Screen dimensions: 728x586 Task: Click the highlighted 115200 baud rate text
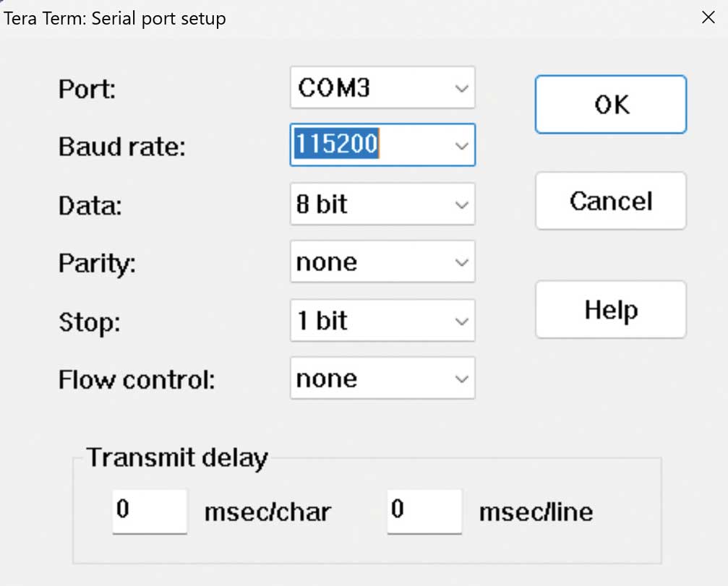(336, 145)
